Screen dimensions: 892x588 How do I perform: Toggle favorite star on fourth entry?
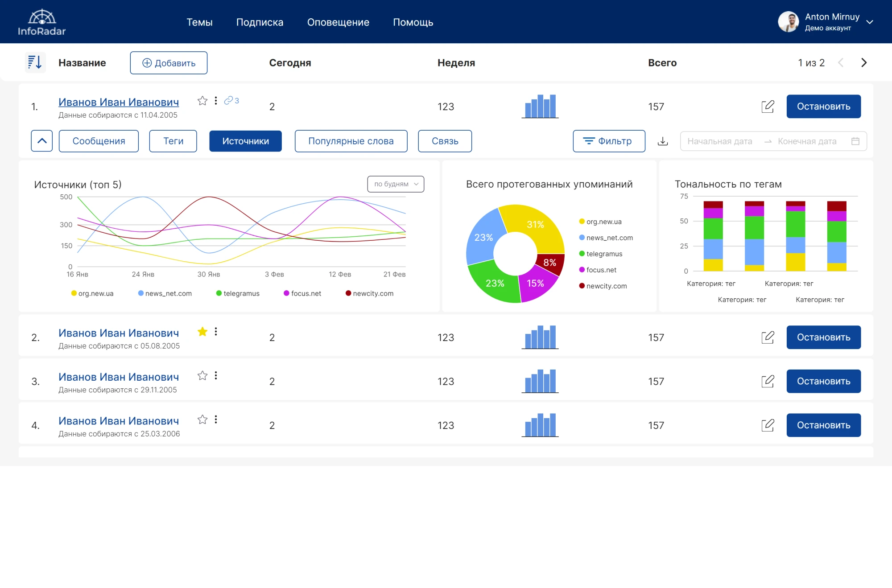202,419
